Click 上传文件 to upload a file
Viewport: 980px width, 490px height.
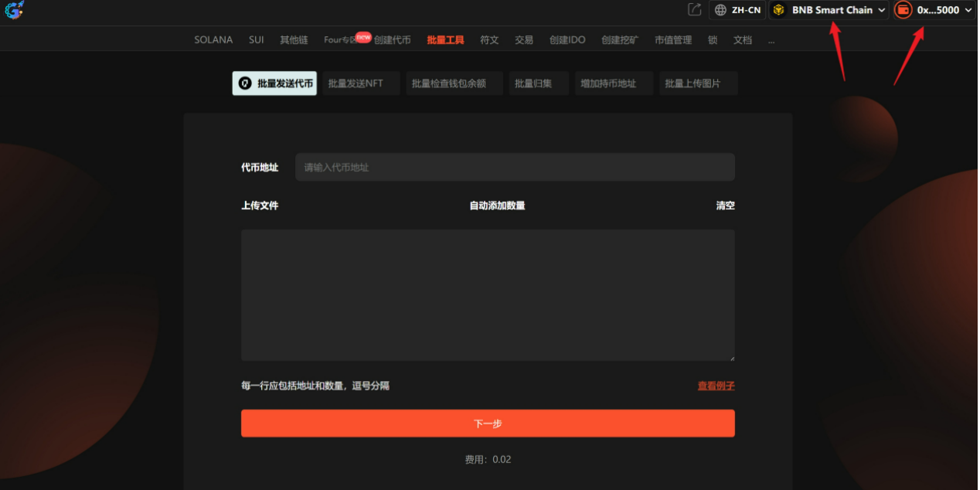[x=260, y=206]
